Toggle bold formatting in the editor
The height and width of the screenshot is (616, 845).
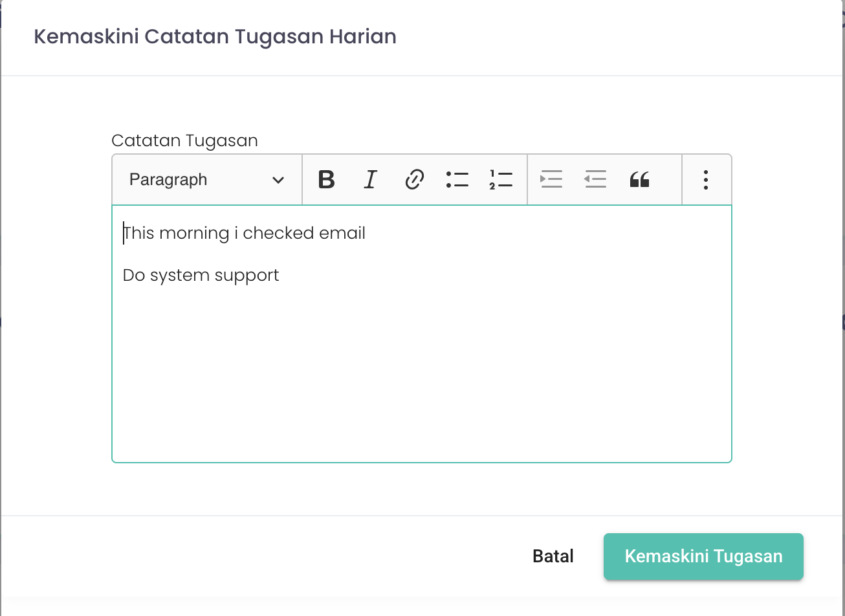coord(327,179)
